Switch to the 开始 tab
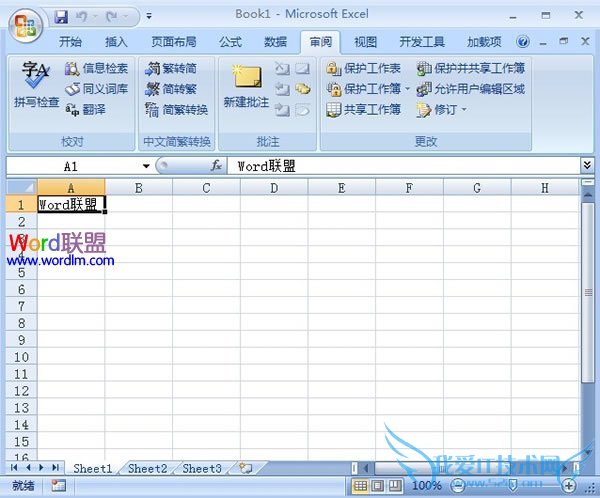 click(x=70, y=42)
